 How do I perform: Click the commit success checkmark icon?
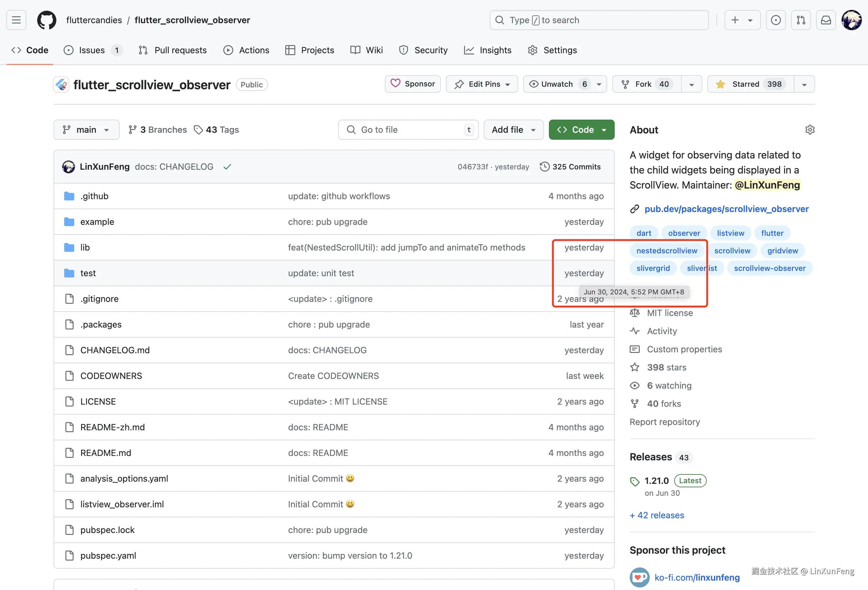coord(227,167)
